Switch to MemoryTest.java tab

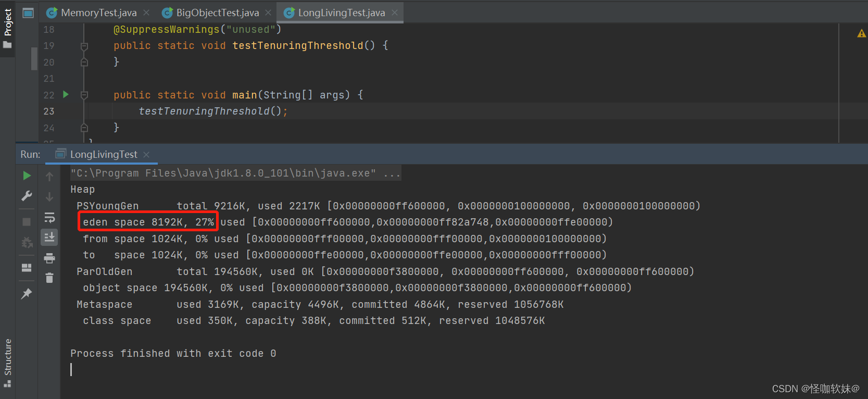point(99,13)
